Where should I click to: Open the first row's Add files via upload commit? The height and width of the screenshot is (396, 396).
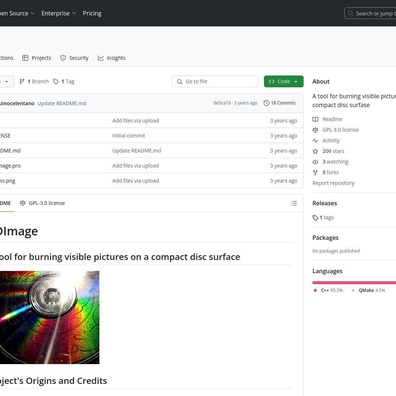(x=135, y=121)
